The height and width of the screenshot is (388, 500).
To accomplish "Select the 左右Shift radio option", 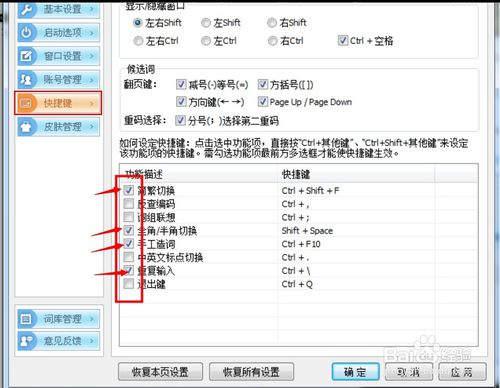I will point(138,23).
